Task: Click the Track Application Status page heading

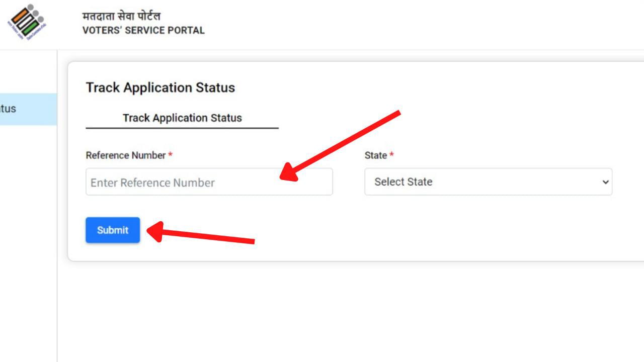Action: click(160, 87)
